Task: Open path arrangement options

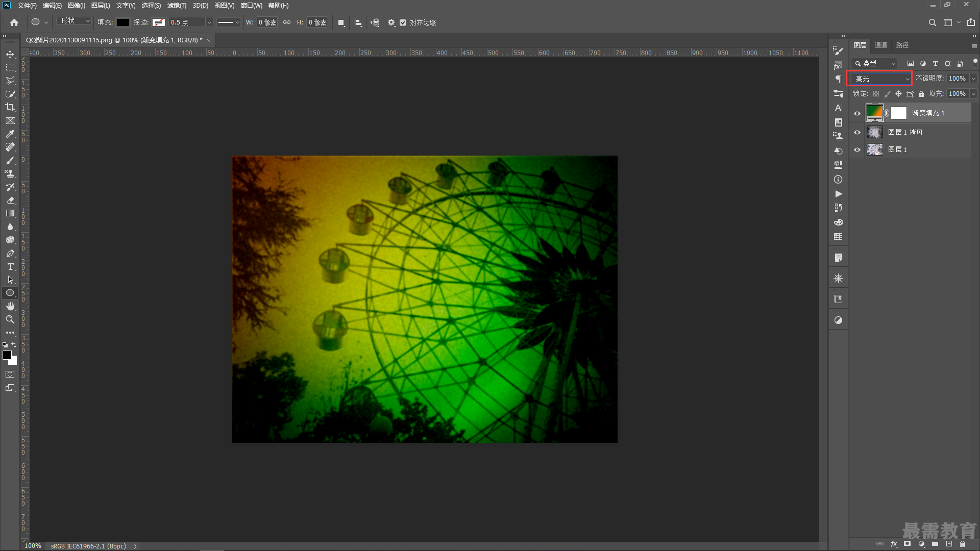Action: coord(375,22)
